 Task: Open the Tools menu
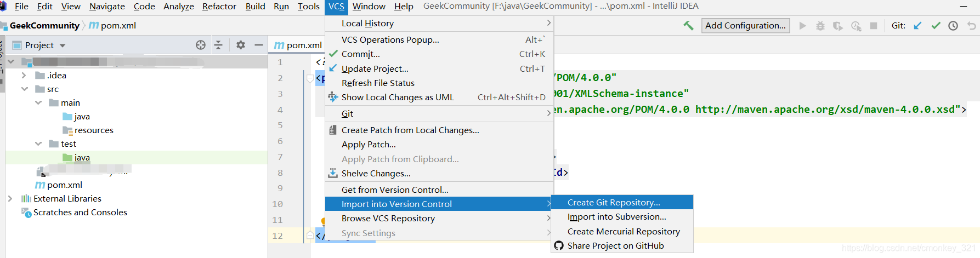click(308, 7)
